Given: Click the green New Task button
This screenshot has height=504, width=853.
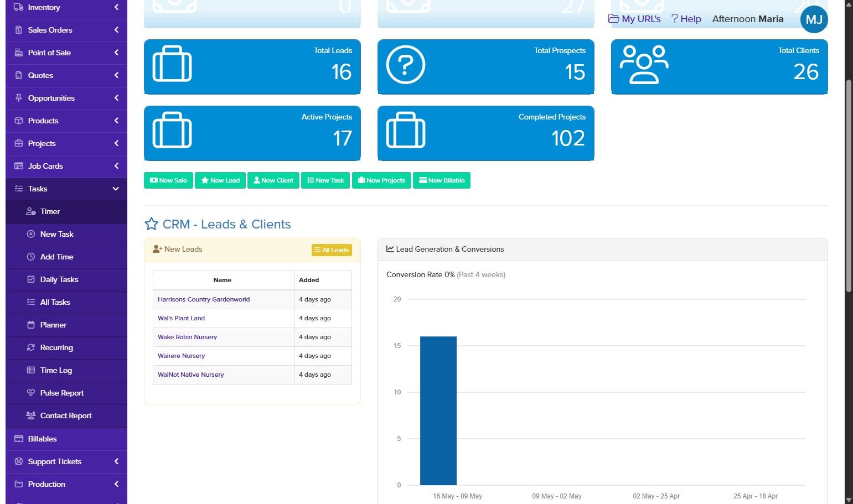Looking at the screenshot, I should click(x=325, y=180).
